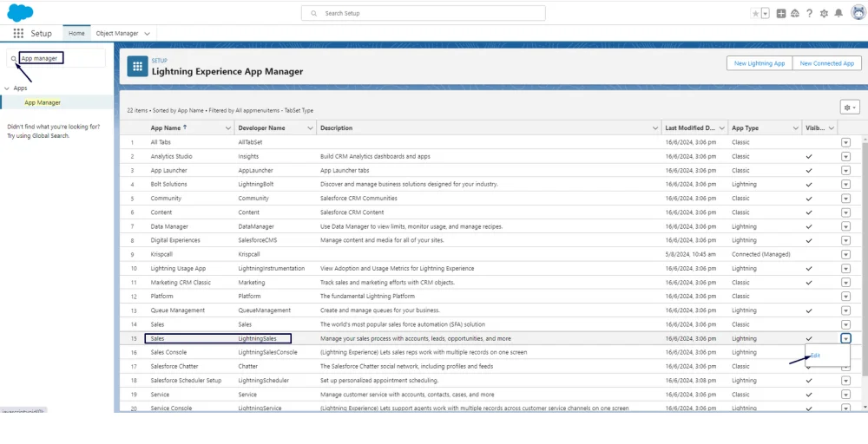The width and height of the screenshot is (868, 444).
Task: Sort by the App Type column header
Action: pyautogui.click(x=745, y=127)
